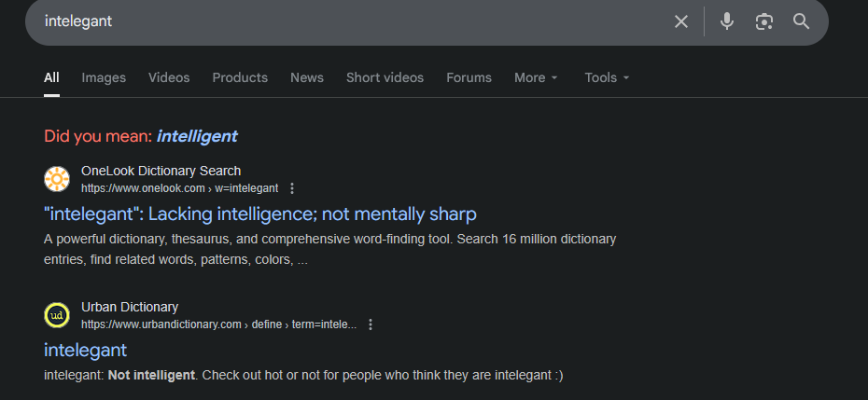Click the urbandictionary.com URL breadcrumb

pyautogui.click(x=218, y=324)
